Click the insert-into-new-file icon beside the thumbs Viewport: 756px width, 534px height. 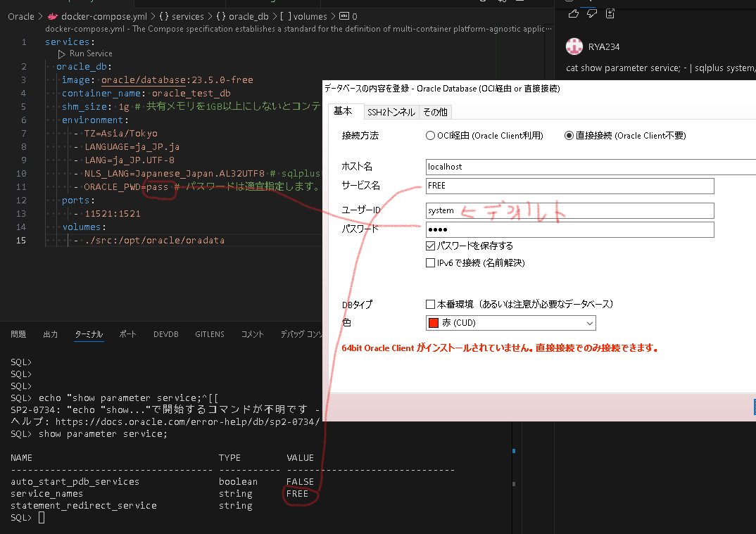[x=610, y=13]
